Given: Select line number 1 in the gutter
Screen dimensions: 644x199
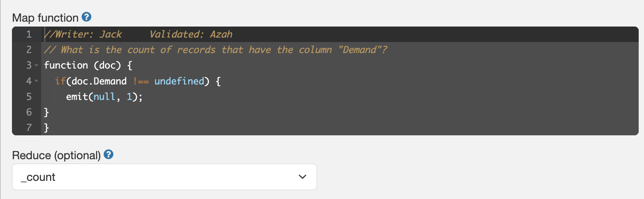Looking at the screenshot, I should pos(29,34).
